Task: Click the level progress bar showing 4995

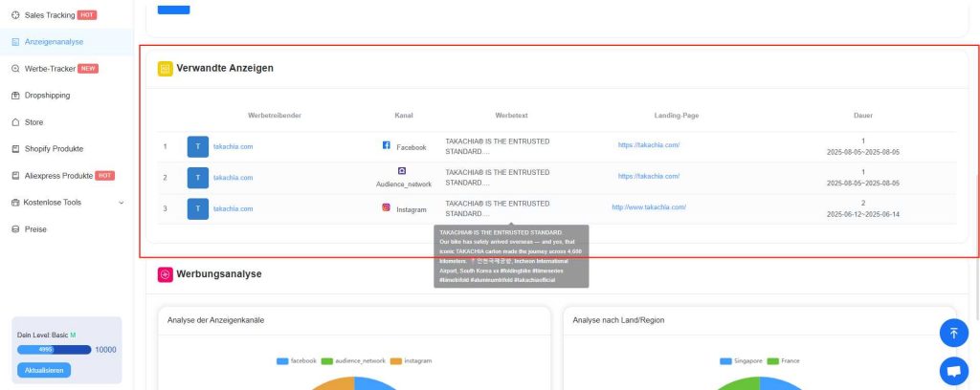Action: [x=55, y=350]
